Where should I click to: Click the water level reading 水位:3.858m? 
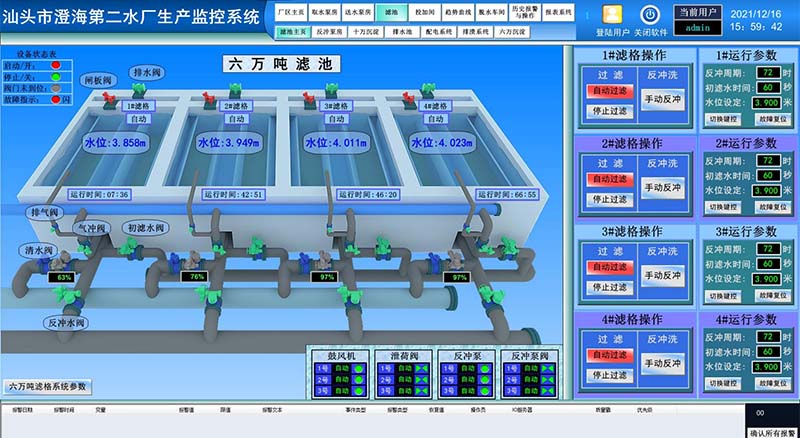pyautogui.click(x=115, y=143)
